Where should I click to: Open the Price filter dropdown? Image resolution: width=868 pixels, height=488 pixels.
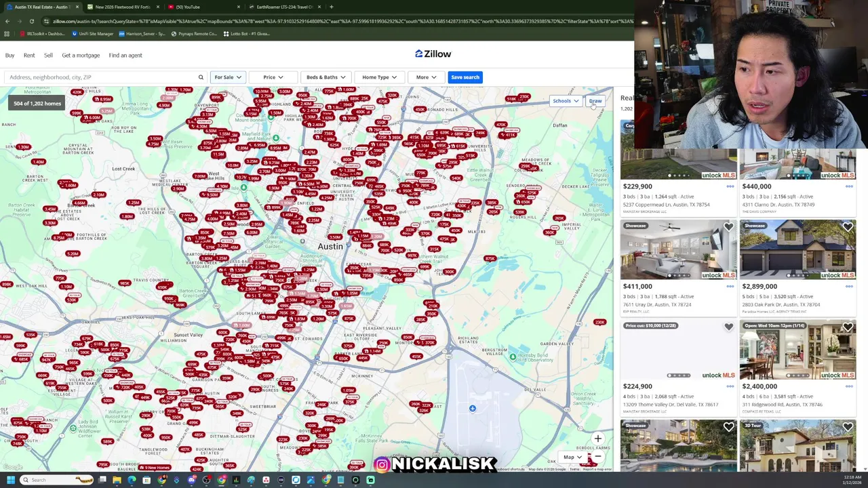pyautogui.click(x=273, y=77)
